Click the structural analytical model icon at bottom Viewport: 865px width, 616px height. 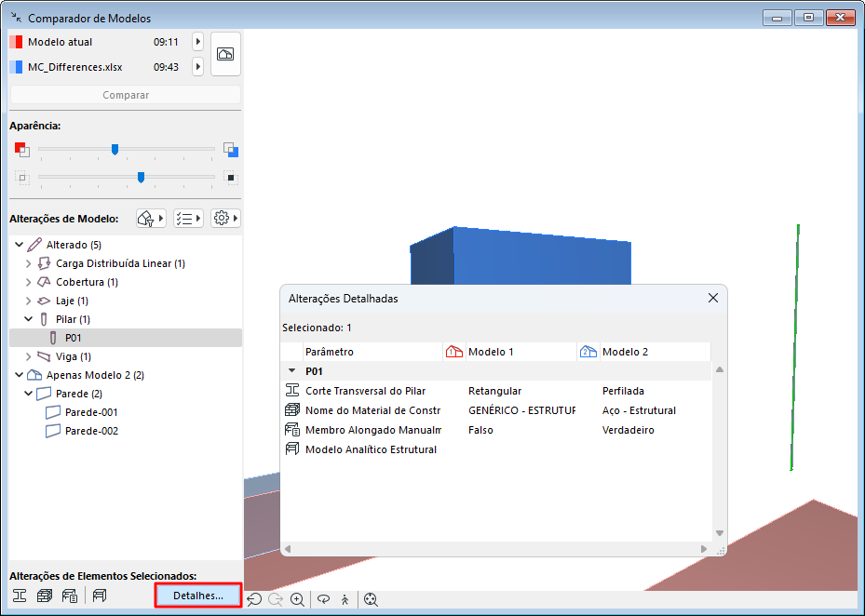tap(100, 596)
